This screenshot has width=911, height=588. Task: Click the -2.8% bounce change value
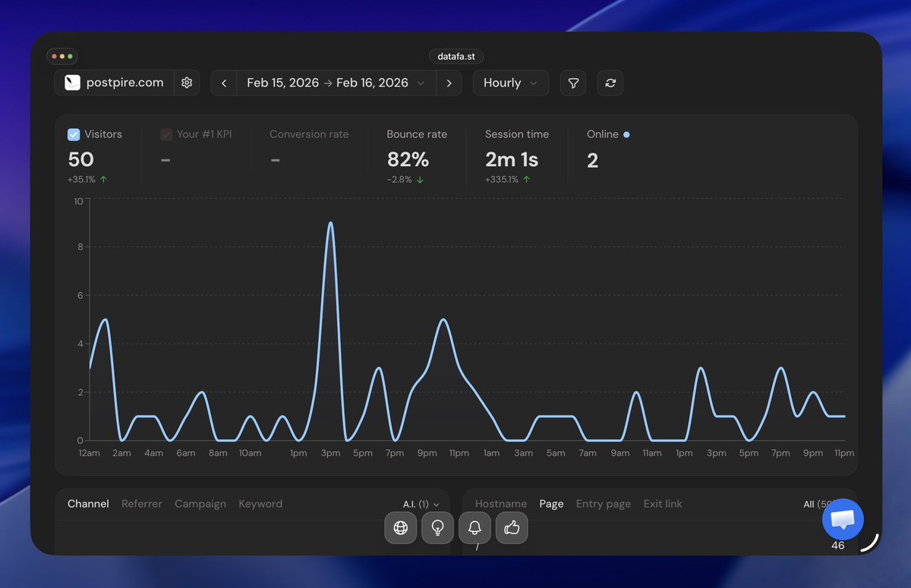tap(399, 180)
